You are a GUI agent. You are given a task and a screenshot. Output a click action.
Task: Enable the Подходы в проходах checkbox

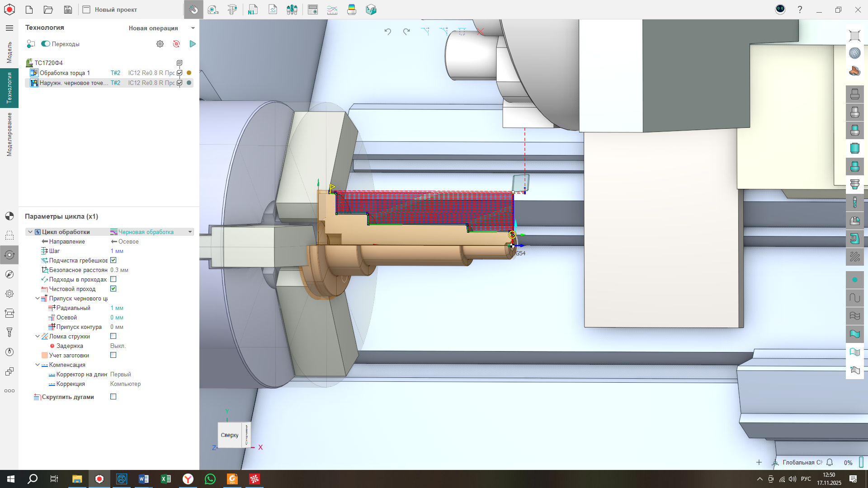pyautogui.click(x=113, y=279)
